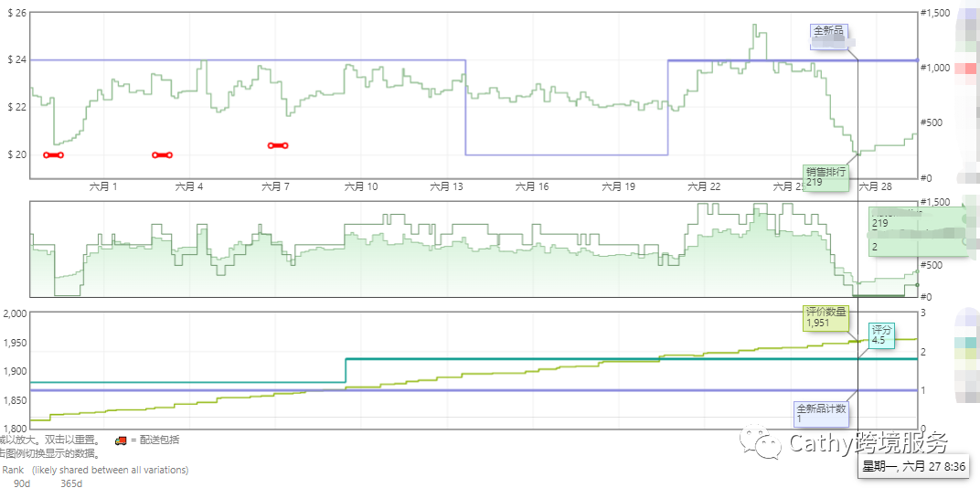Click the red $20 marker left of 六月 1

pos(53,155)
